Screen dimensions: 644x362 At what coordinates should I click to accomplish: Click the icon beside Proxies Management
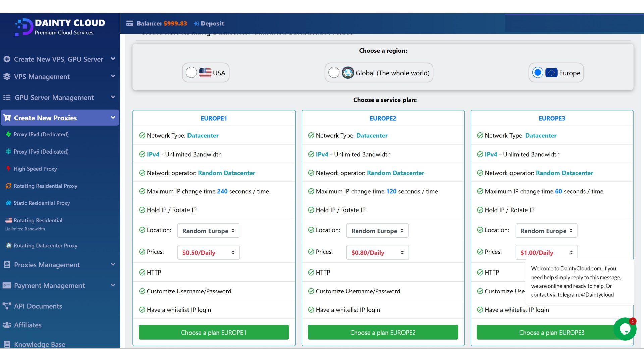click(x=7, y=265)
